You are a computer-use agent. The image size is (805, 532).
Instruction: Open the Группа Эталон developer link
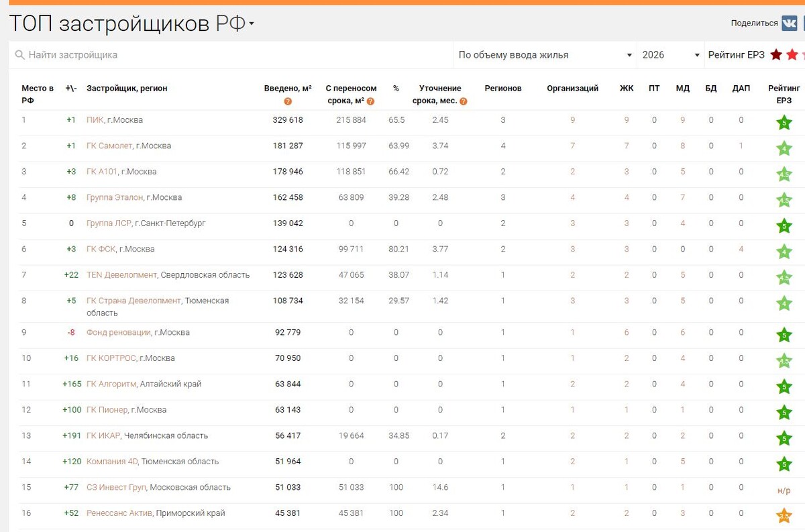[x=115, y=197]
